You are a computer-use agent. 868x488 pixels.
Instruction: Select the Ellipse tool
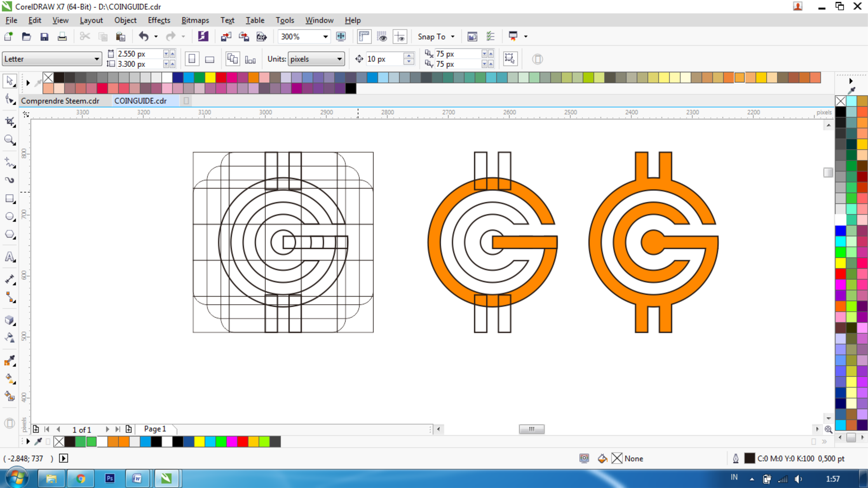[9, 216]
